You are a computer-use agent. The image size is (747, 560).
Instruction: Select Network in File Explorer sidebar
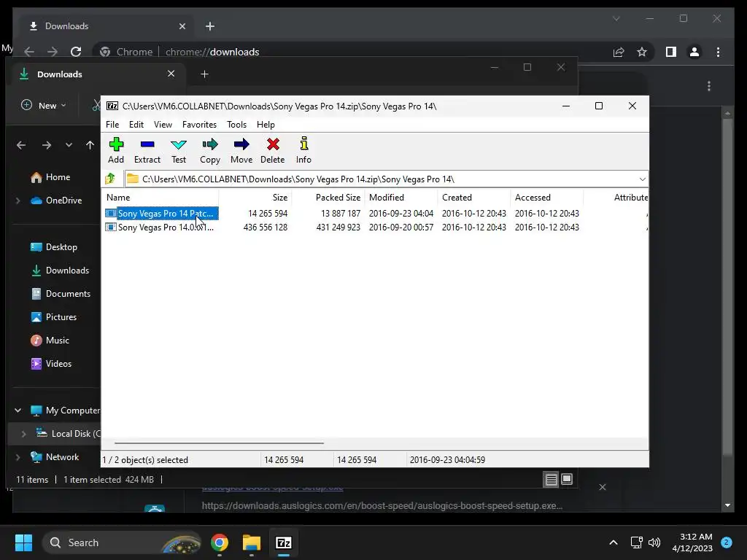(x=55, y=457)
